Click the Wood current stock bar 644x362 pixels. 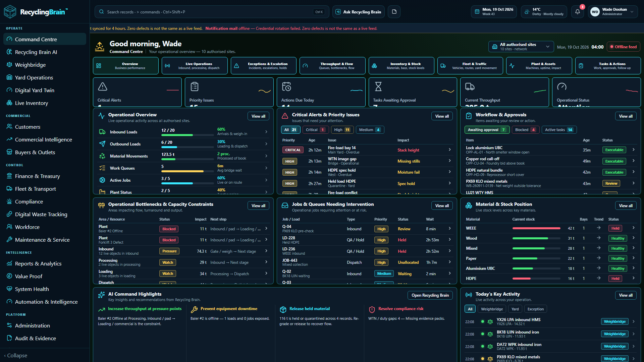(536, 238)
